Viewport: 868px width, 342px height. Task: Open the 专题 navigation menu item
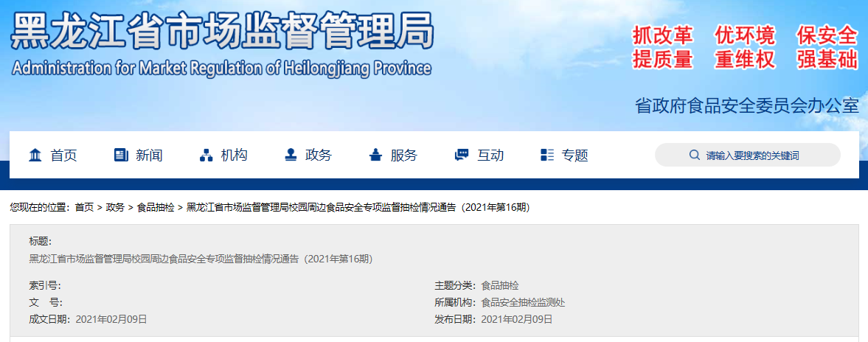pyautogui.click(x=575, y=155)
